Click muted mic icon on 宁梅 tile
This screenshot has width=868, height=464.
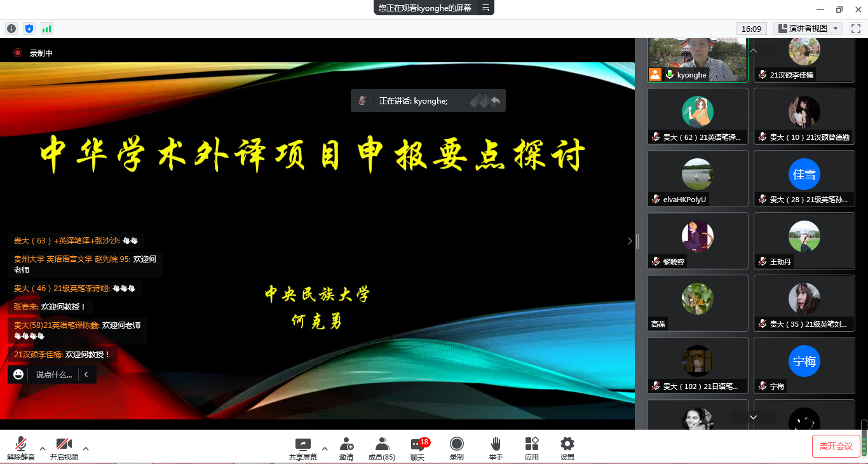(763, 386)
